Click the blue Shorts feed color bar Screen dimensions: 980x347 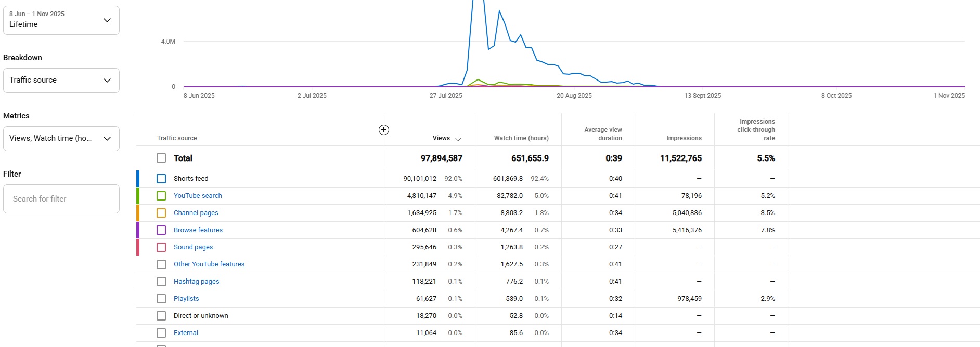coord(138,179)
